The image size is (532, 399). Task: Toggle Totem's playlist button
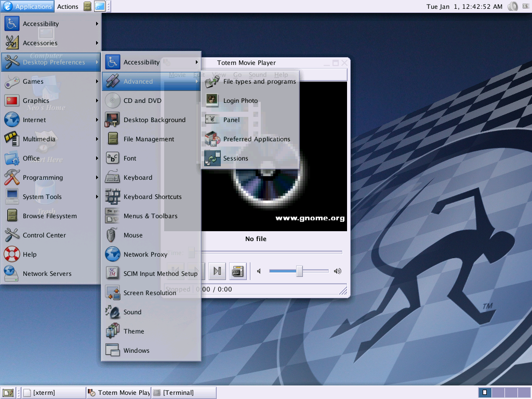coord(238,271)
